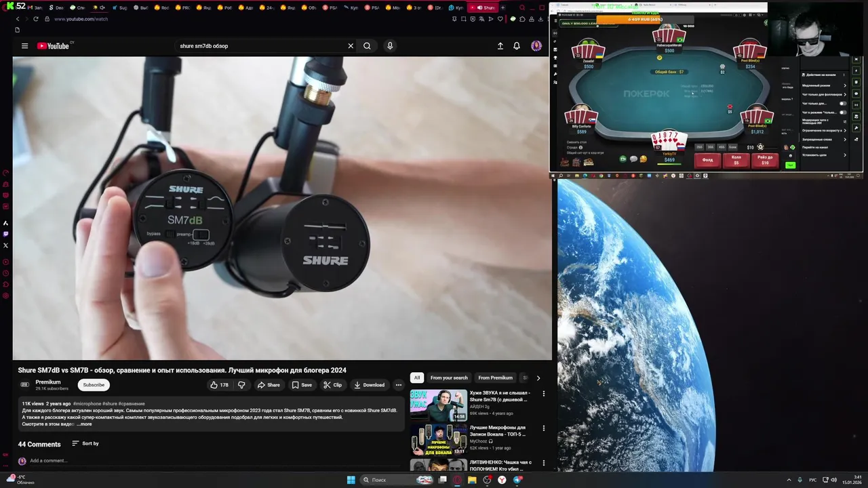Open the YouTube guide hamburger menu
The height and width of the screenshot is (488, 868).
(24, 46)
